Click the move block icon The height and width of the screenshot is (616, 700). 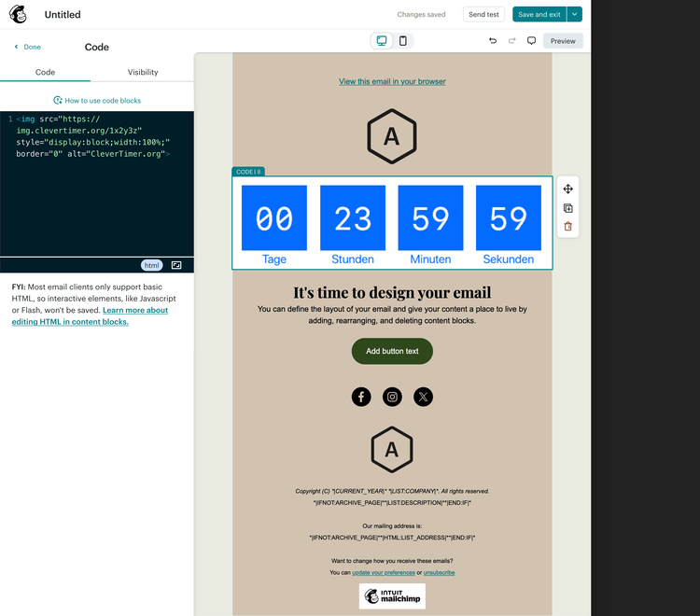(x=567, y=189)
